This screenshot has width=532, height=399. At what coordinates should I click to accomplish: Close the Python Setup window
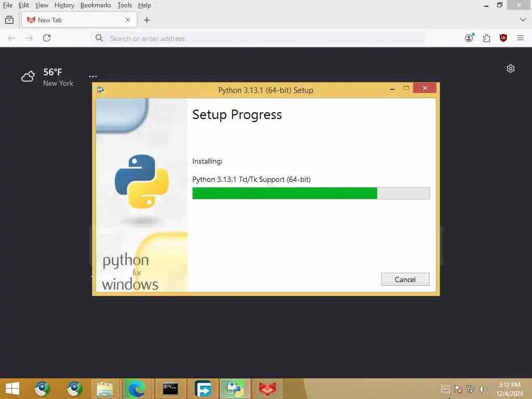[x=425, y=88]
